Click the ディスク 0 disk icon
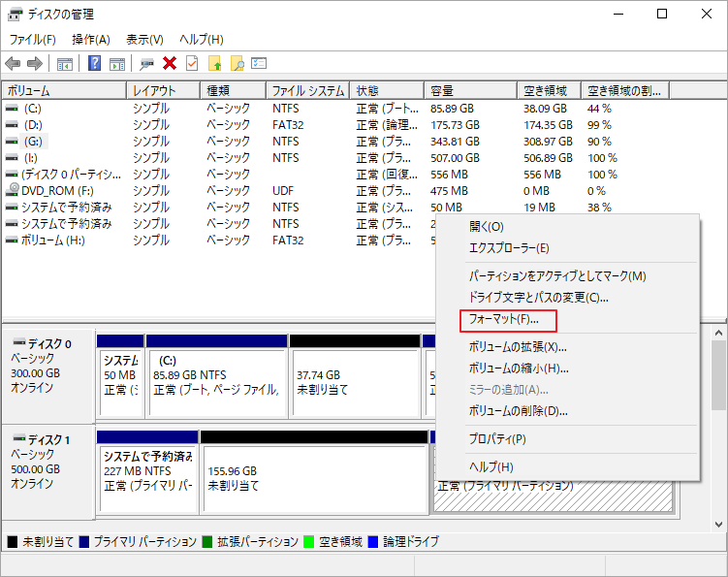 pos(19,343)
